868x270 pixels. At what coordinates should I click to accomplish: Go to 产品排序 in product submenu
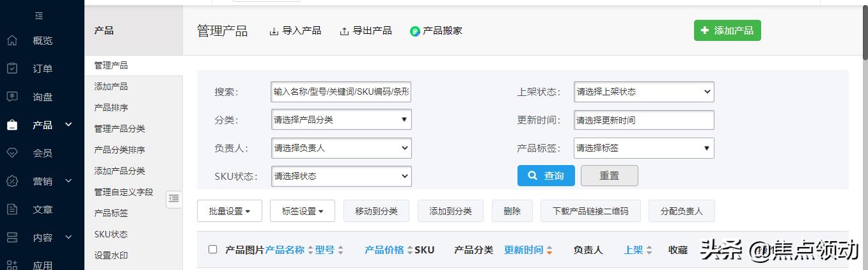111,107
